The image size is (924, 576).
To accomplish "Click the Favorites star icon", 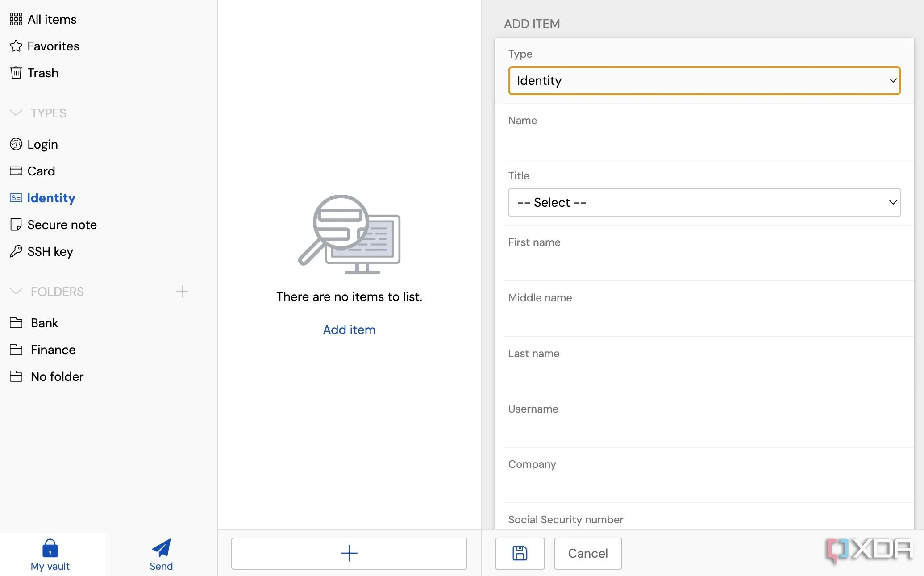I will 16,46.
